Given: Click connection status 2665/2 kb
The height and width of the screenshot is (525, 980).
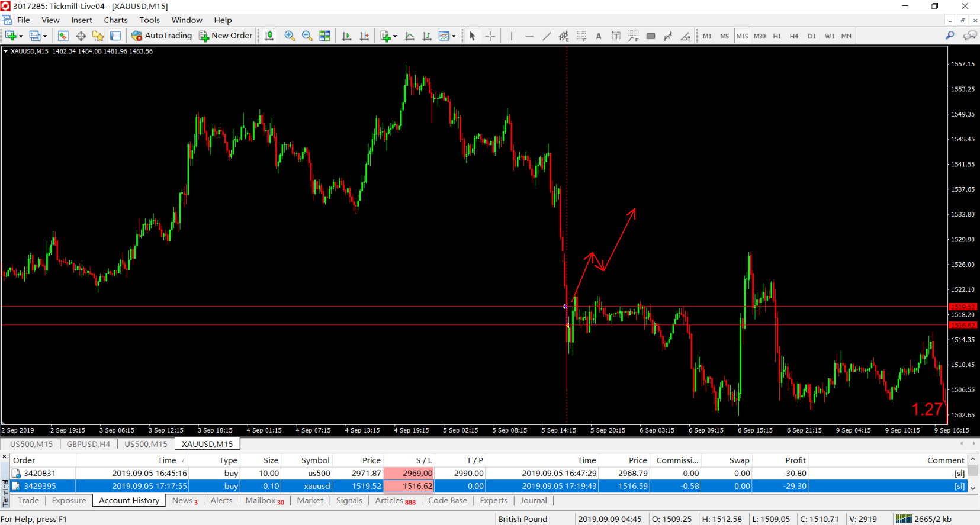Looking at the screenshot, I should click(x=924, y=519).
